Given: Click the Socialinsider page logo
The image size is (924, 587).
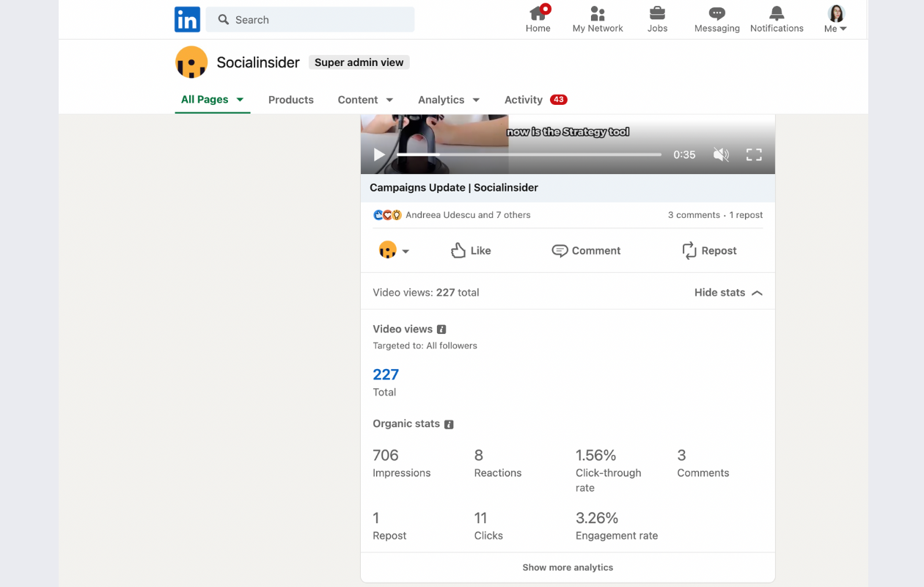Looking at the screenshot, I should (191, 62).
